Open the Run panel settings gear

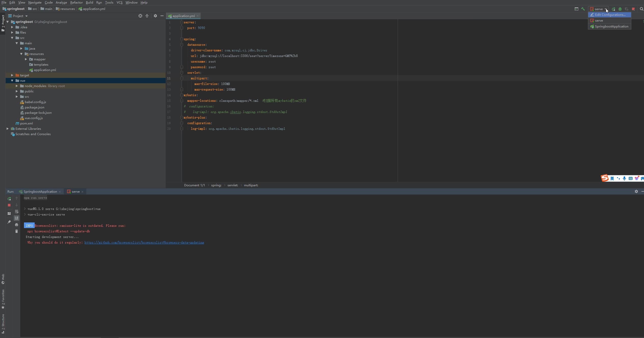point(636,191)
